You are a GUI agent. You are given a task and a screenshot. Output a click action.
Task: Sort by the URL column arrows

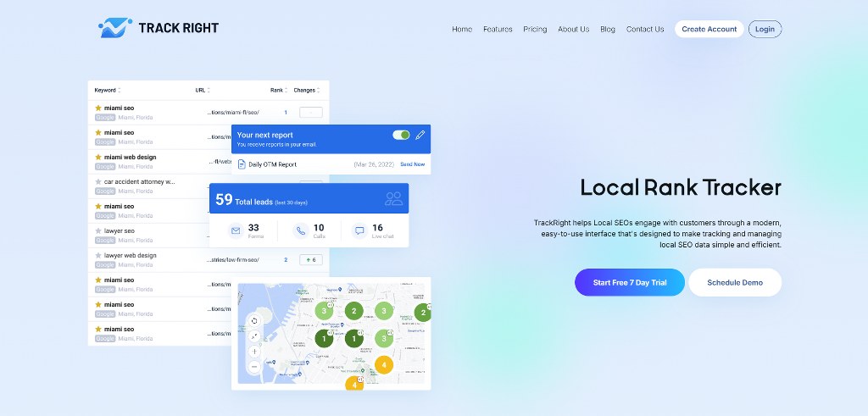point(209,90)
